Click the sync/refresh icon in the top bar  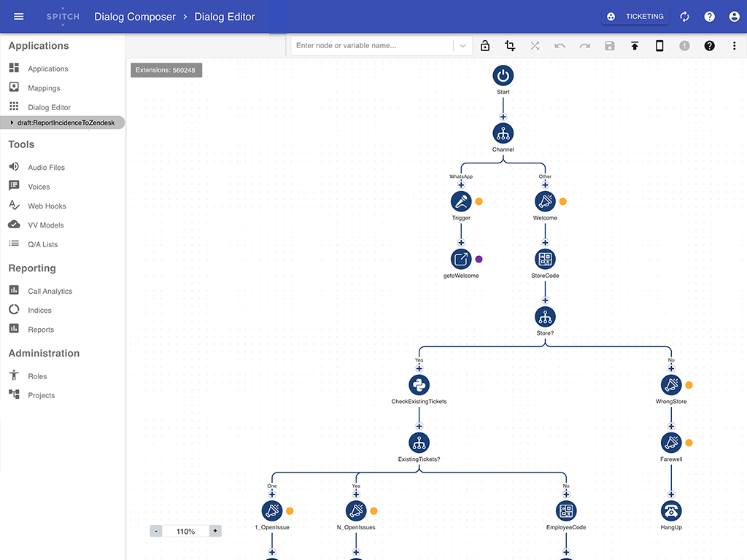click(x=684, y=16)
